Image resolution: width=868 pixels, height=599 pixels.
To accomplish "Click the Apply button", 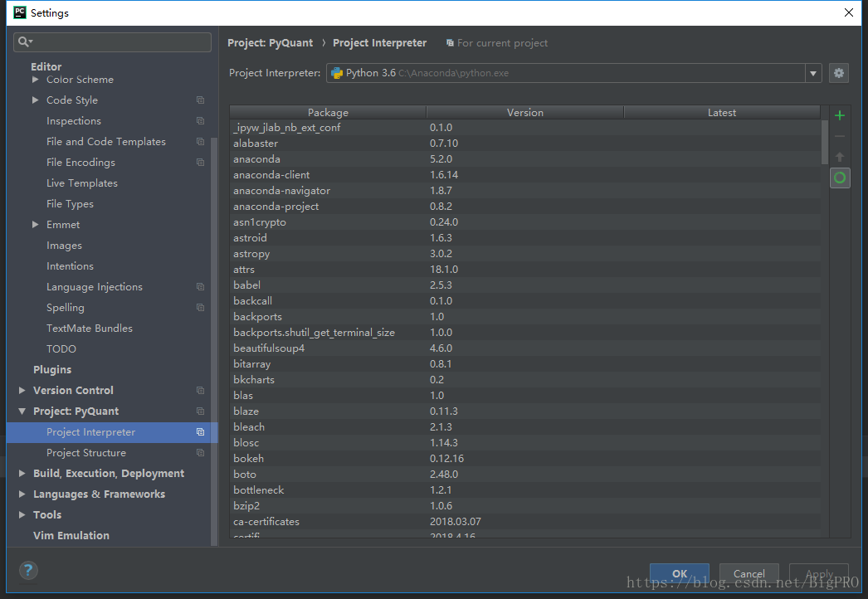I will click(x=819, y=573).
